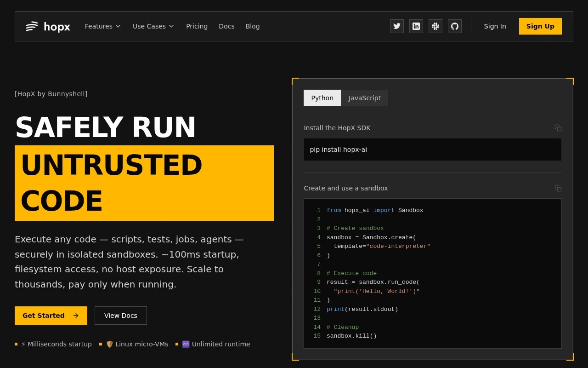Click the 'print(result.stdout)' code line
Image resolution: width=588 pixels, height=368 pixels.
pyautogui.click(x=362, y=309)
